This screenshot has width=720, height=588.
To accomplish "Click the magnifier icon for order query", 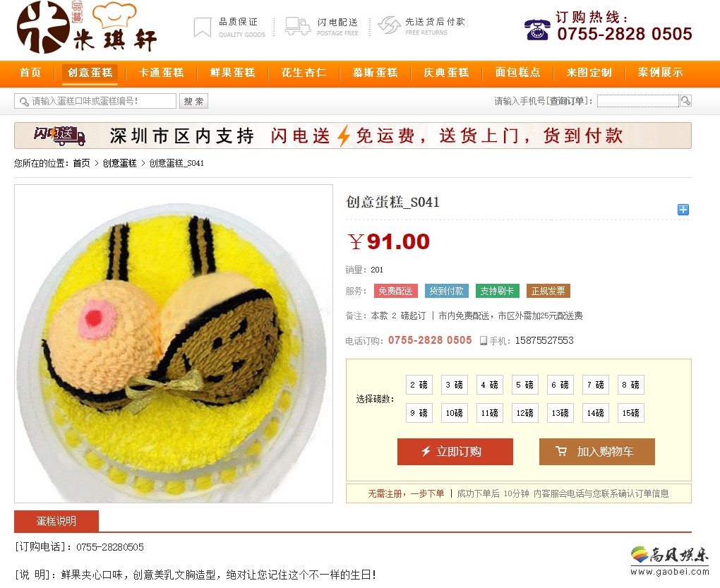I will click(685, 101).
